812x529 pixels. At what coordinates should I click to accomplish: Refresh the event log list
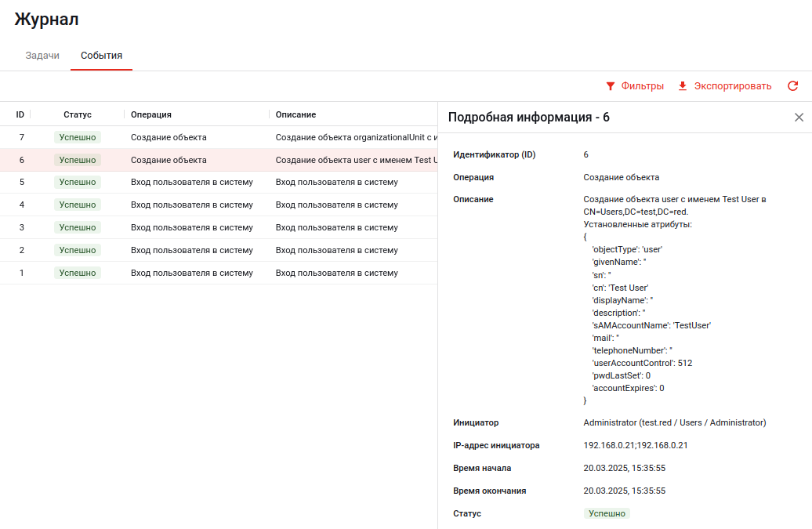pyautogui.click(x=792, y=86)
